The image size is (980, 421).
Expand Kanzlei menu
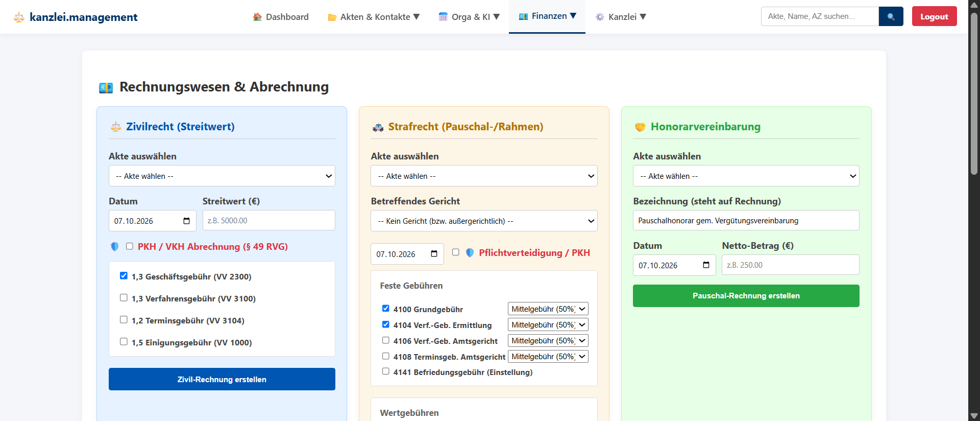point(621,17)
